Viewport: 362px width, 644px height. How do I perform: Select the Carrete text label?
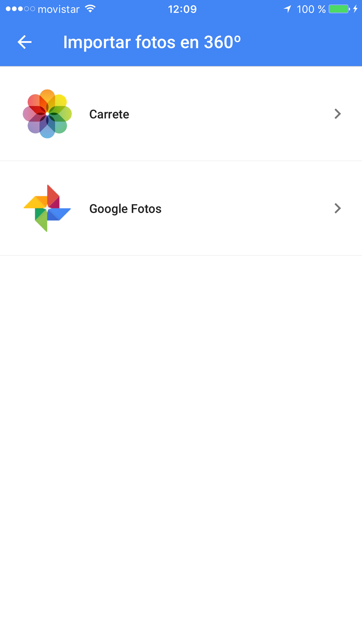[x=109, y=114]
